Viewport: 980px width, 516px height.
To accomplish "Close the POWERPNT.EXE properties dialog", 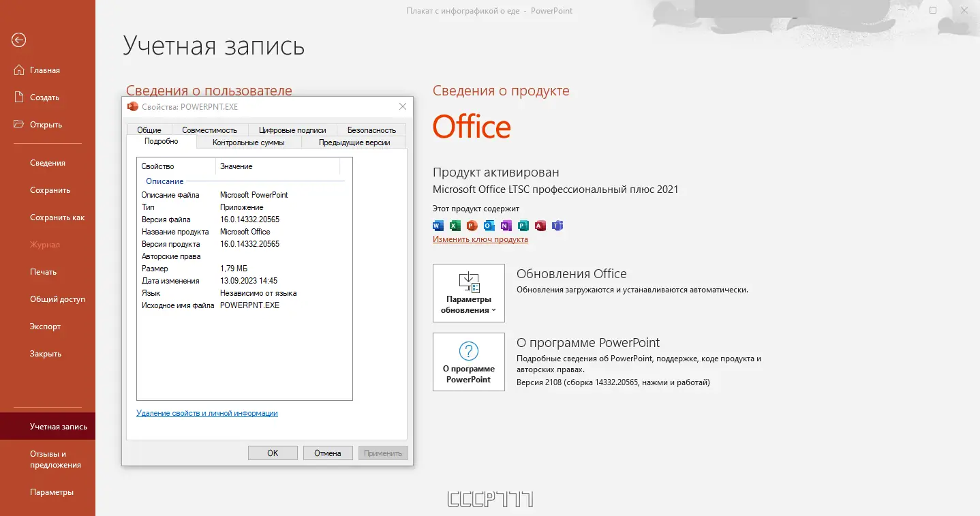I will tap(403, 106).
